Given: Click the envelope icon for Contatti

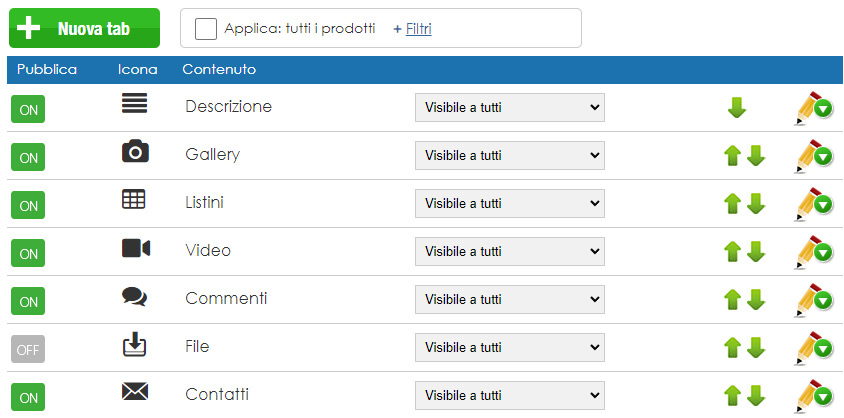Looking at the screenshot, I should pos(135,391).
